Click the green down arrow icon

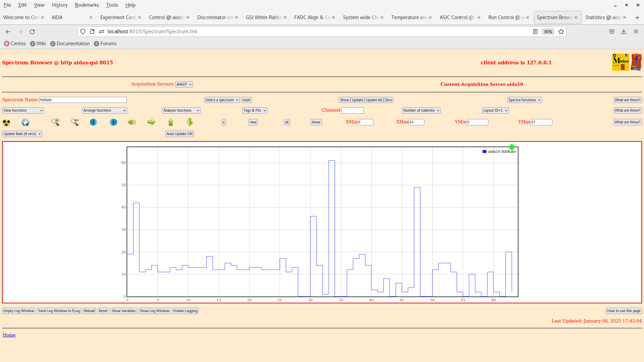pyautogui.click(x=190, y=122)
